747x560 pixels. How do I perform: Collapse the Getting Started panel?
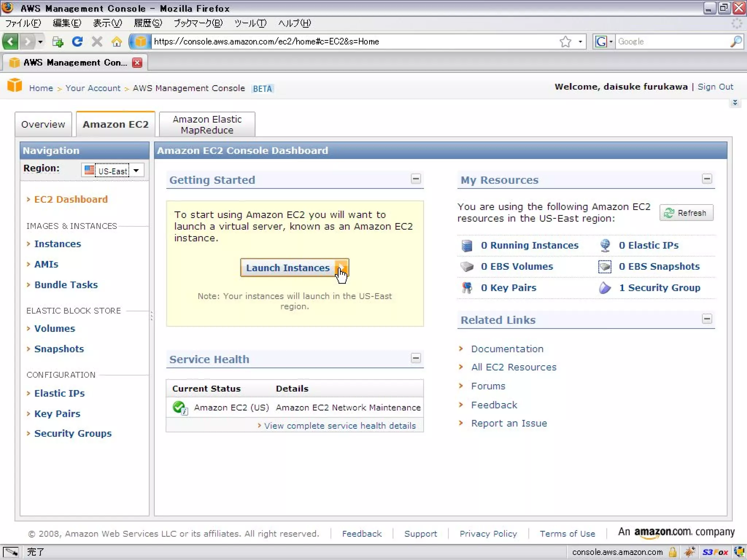point(416,179)
